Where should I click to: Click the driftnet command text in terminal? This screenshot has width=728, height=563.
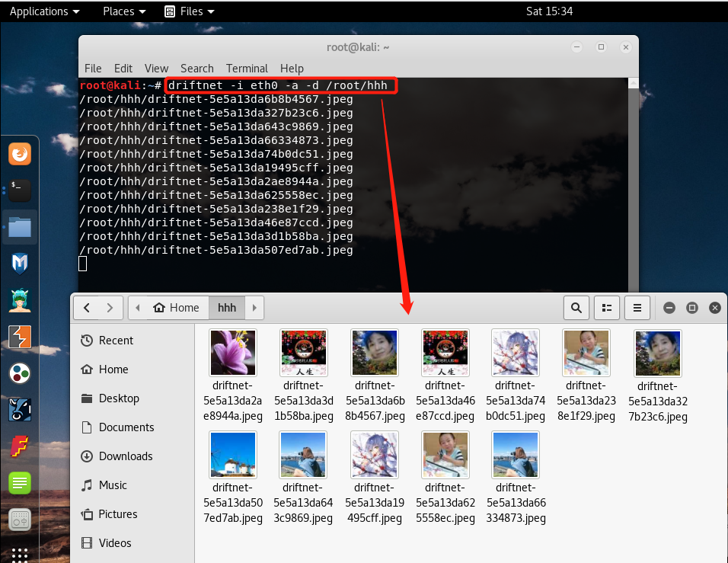(x=278, y=85)
